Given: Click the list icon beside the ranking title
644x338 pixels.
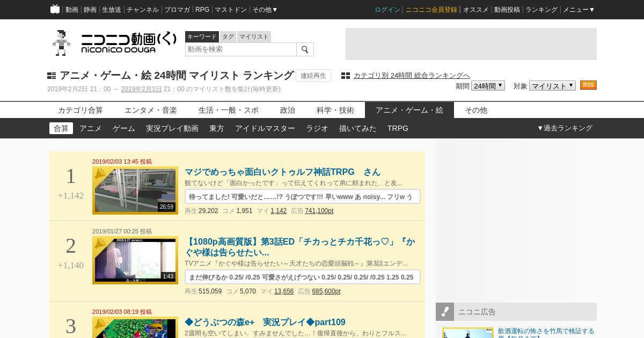Looking at the screenshot, I should tap(52, 76).
